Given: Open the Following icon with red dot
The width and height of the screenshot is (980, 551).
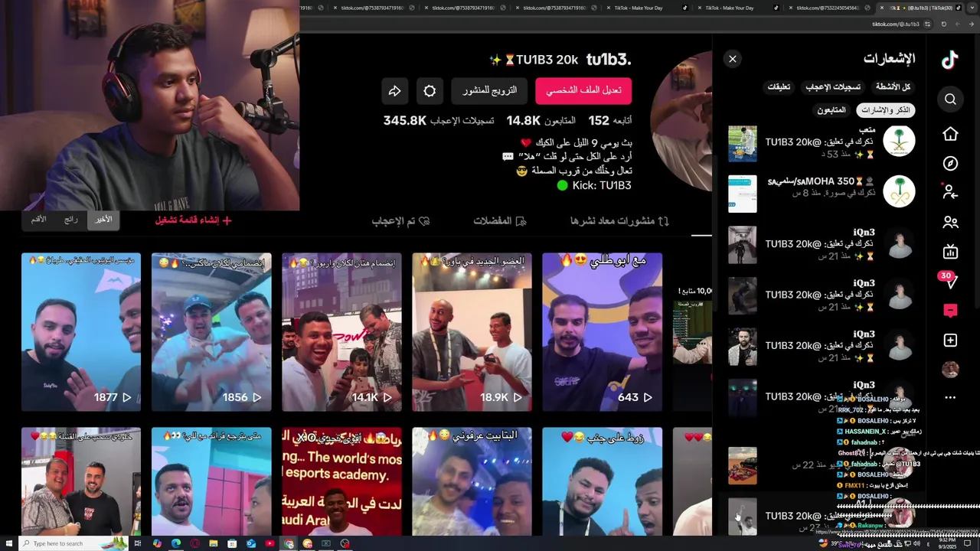Looking at the screenshot, I should pyautogui.click(x=949, y=191).
